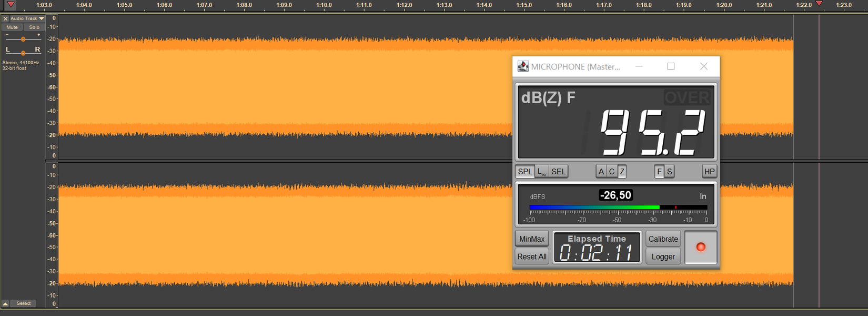Click the track Select button
The image size is (868, 316).
point(24,304)
